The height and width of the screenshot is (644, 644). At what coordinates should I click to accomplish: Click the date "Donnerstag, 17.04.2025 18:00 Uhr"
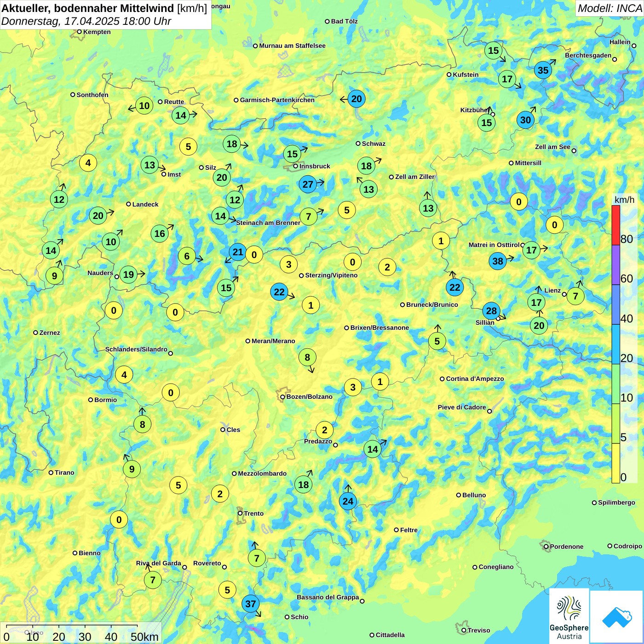point(86,21)
